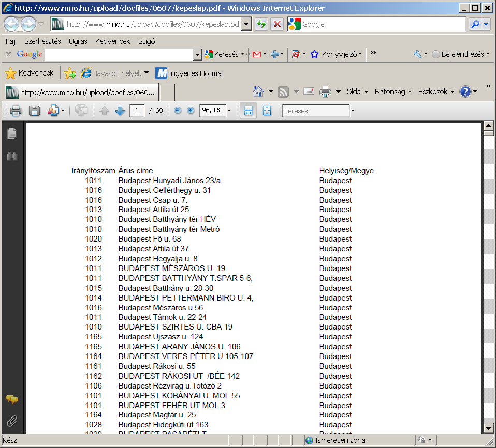Refresh the page with the green arrows icon
Screen dimensions: 496x448
[x=261, y=24]
